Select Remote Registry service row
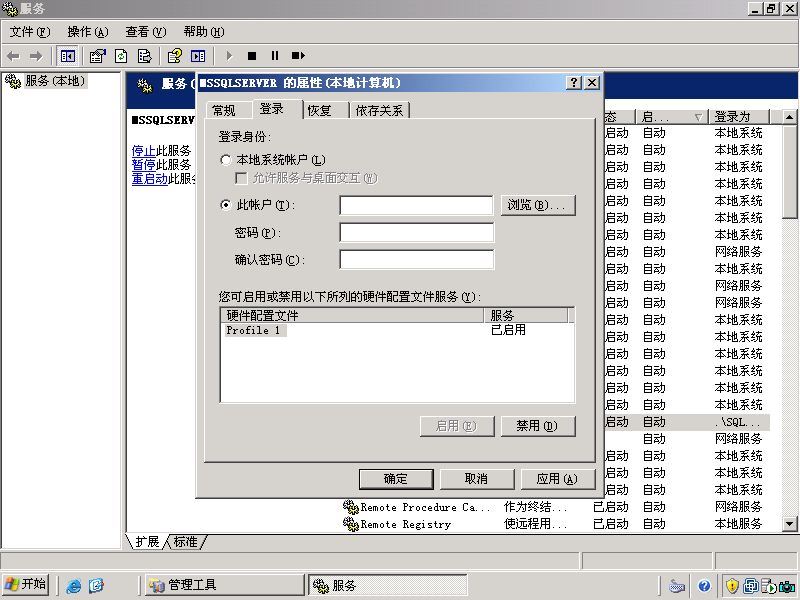Viewport: 800px width, 600px height. [556, 523]
